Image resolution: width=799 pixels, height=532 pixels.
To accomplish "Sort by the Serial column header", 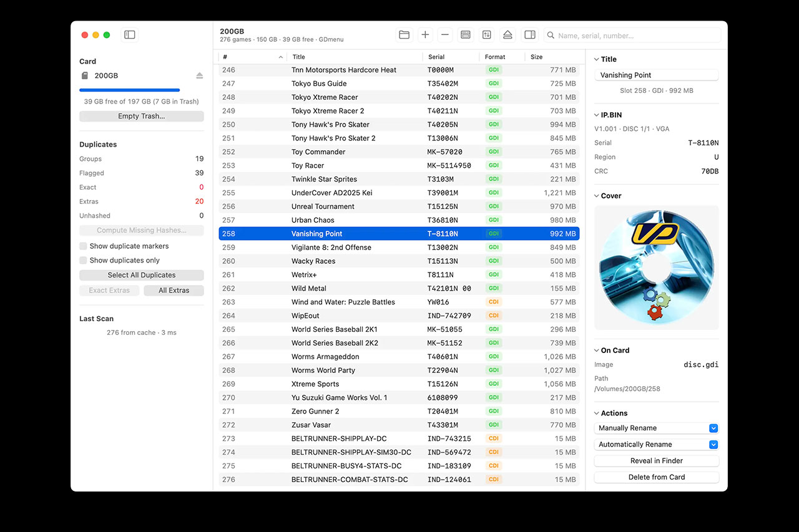I will click(451, 57).
